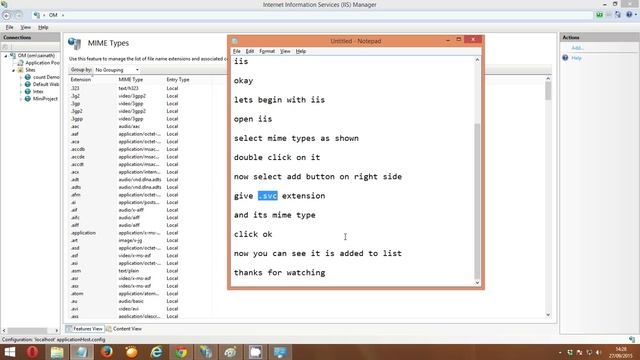
Task: Click the MIME Types list scrollbar thumb
Action: 548,91
